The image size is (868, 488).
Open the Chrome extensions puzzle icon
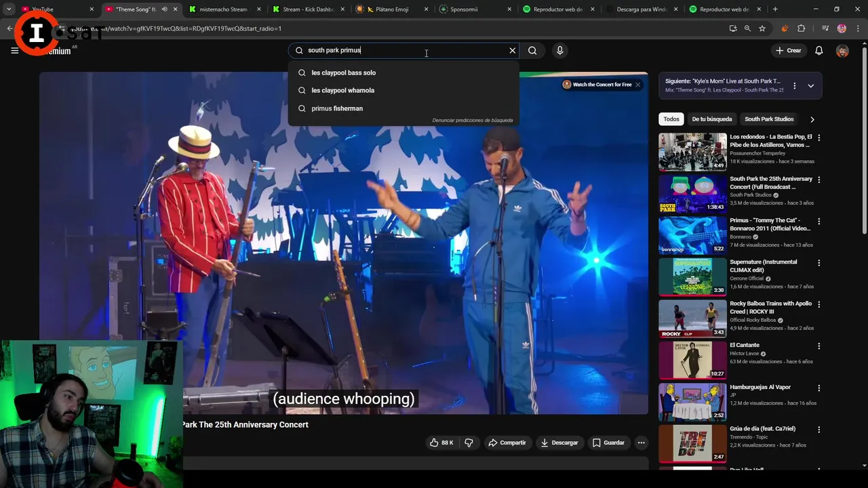pyautogui.click(x=802, y=28)
